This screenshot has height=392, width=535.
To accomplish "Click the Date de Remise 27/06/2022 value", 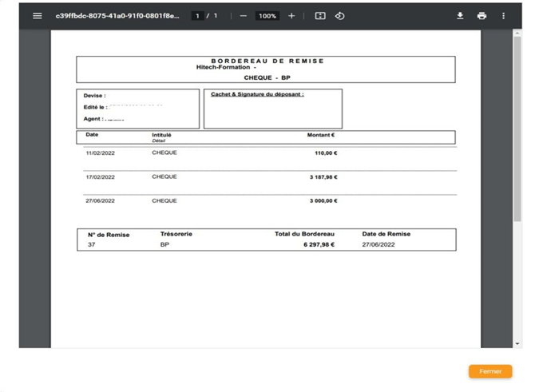I will (x=378, y=245).
